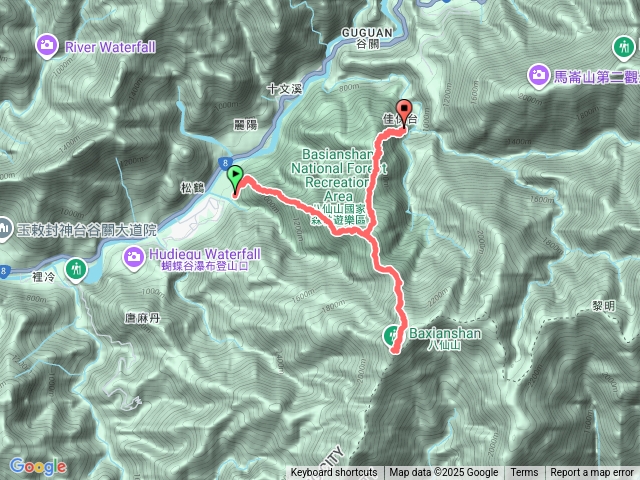Click the River Waterfall label text
The height and width of the screenshot is (480, 640).
[x=110, y=47]
